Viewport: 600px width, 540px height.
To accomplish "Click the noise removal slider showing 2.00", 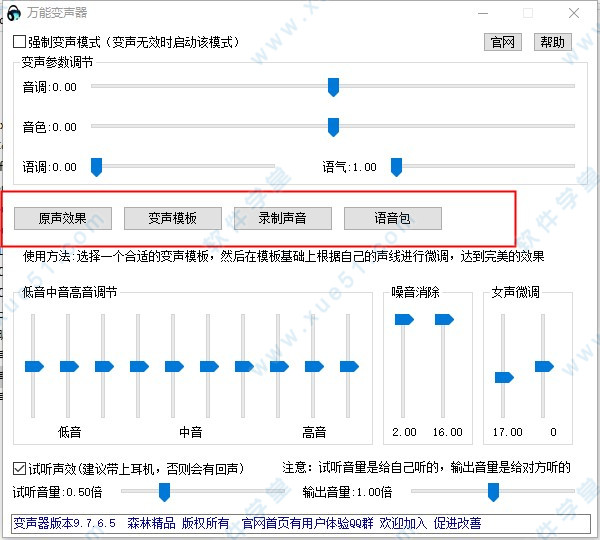I will pos(404,319).
